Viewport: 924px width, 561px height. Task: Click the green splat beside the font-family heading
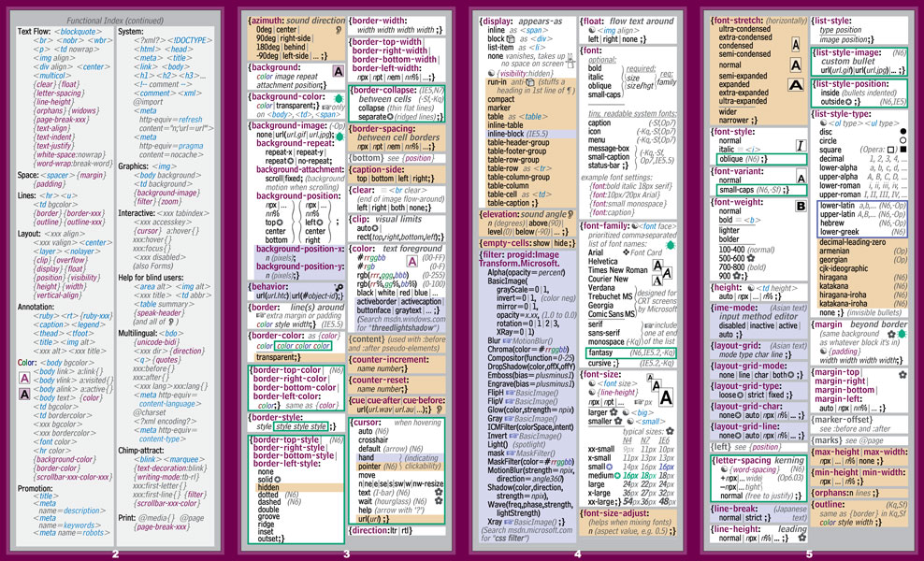click(x=670, y=245)
